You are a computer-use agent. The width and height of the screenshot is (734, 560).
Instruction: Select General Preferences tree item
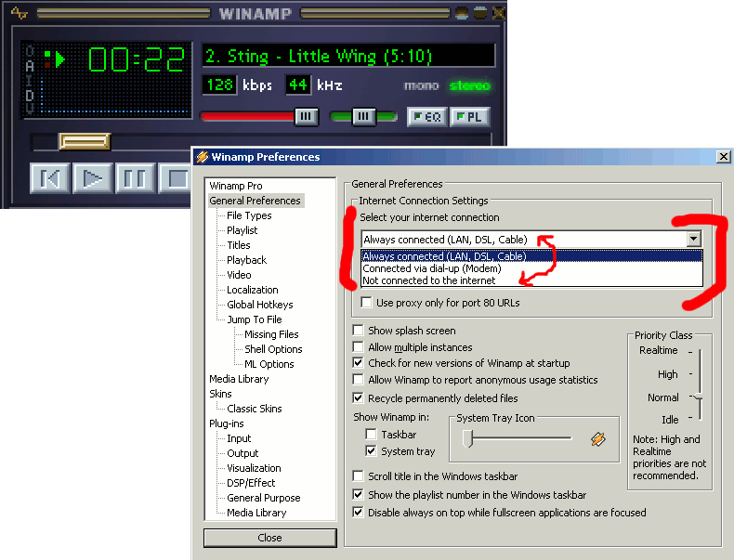tap(256, 201)
